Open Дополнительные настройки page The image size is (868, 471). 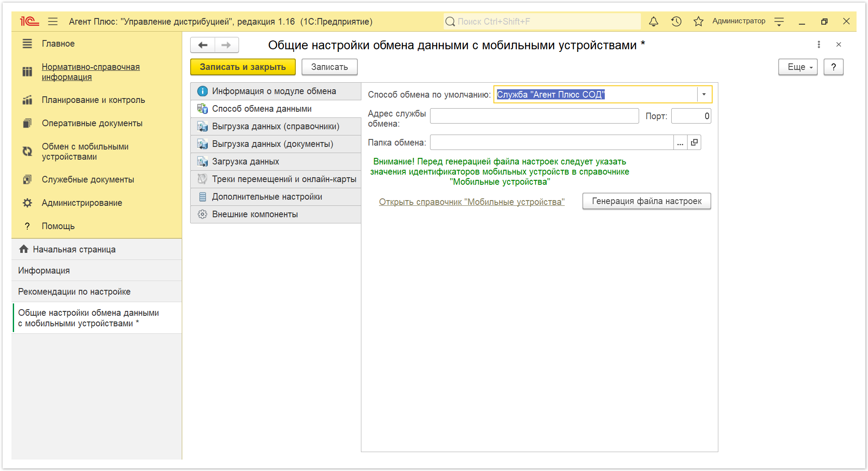(276, 197)
